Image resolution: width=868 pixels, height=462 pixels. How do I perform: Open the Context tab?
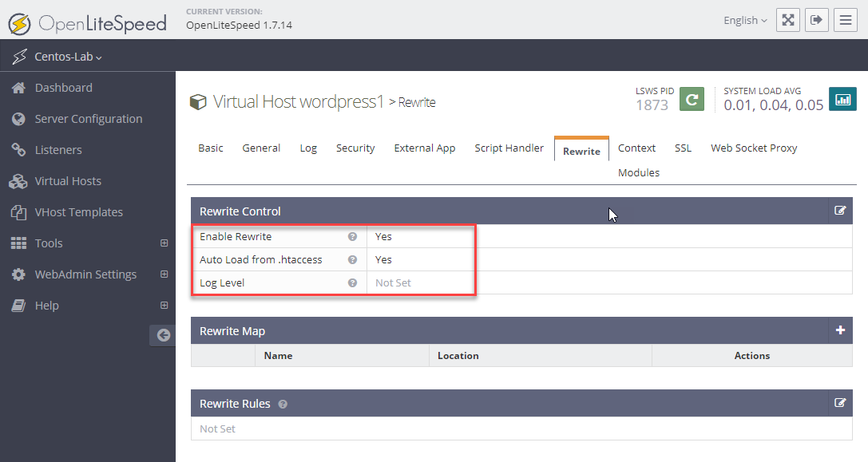pos(636,148)
